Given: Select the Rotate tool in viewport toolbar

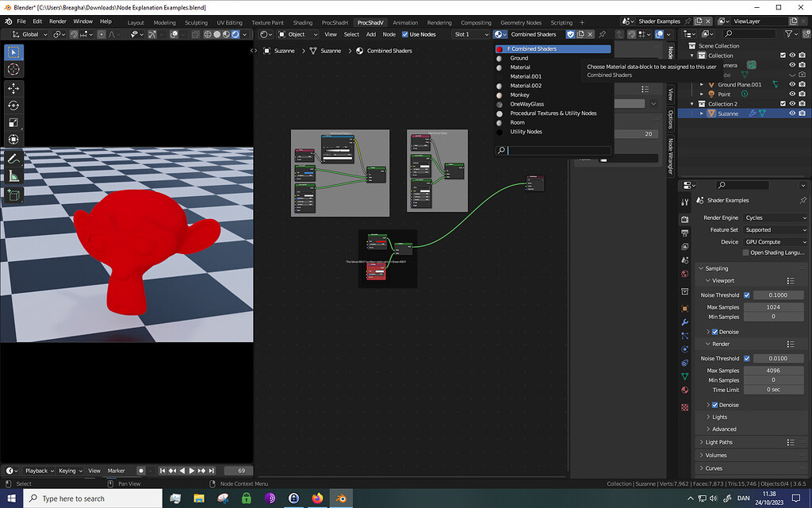Looking at the screenshot, I should click(13, 106).
